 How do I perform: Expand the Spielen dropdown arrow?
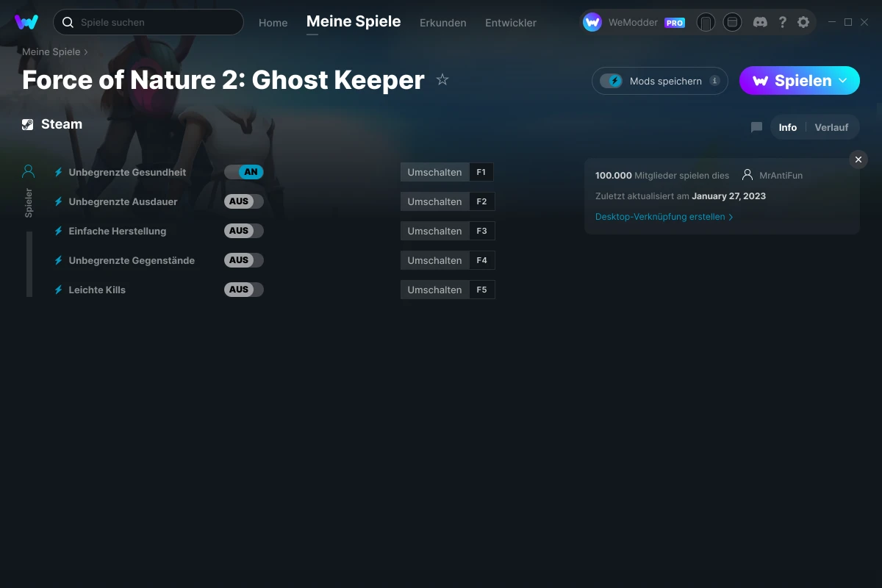click(843, 80)
